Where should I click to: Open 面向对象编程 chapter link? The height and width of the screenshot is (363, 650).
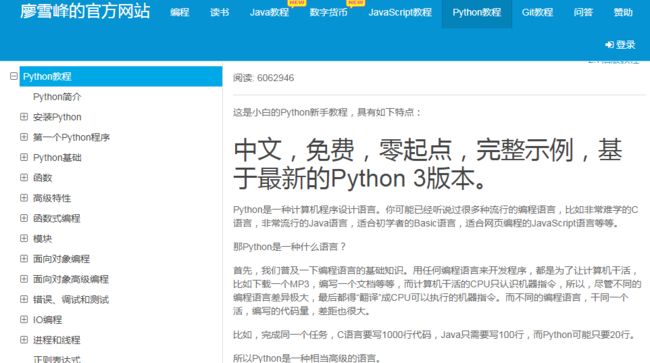61,259
